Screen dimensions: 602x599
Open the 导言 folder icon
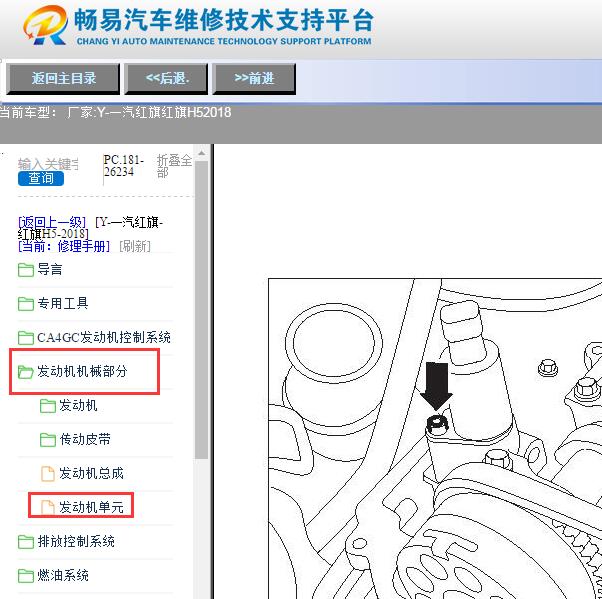[26, 270]
